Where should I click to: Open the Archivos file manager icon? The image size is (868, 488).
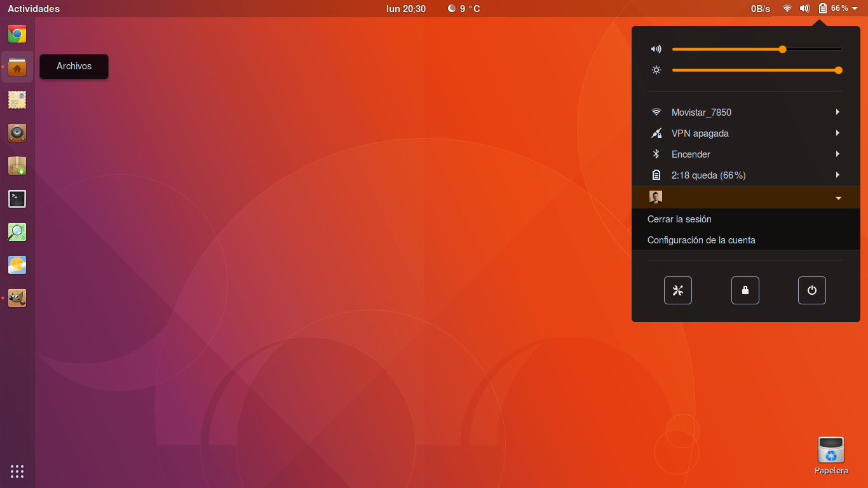pyautogui.click(x=17, y=67)
